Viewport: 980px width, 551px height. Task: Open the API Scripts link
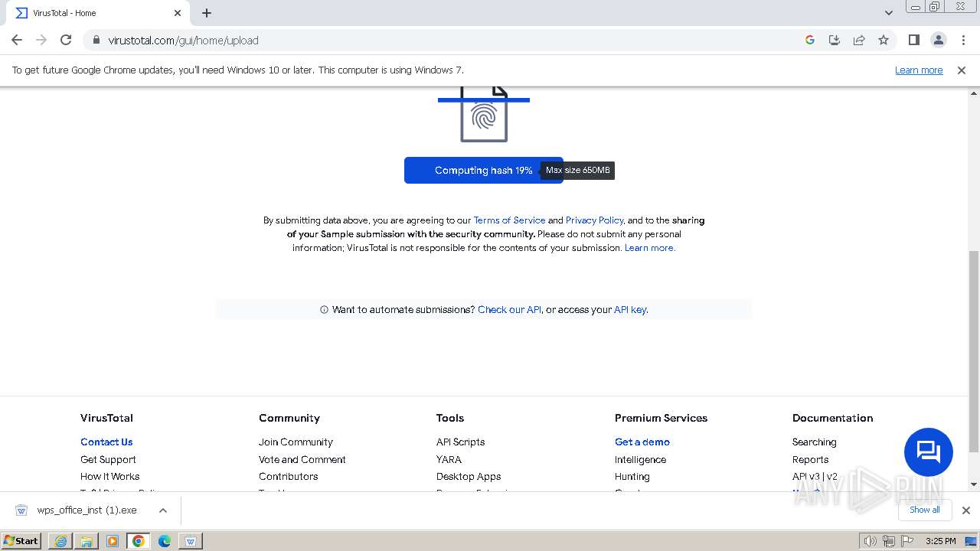click(460, 442)
